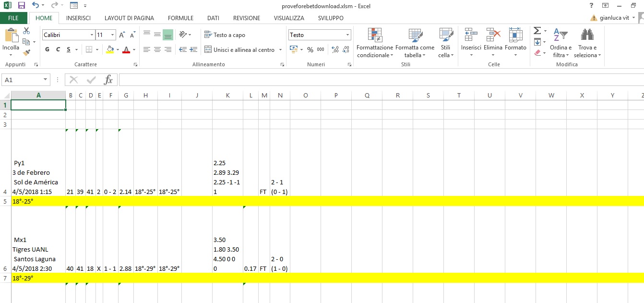Switch to the INSERISCI tab

point(78,18)
